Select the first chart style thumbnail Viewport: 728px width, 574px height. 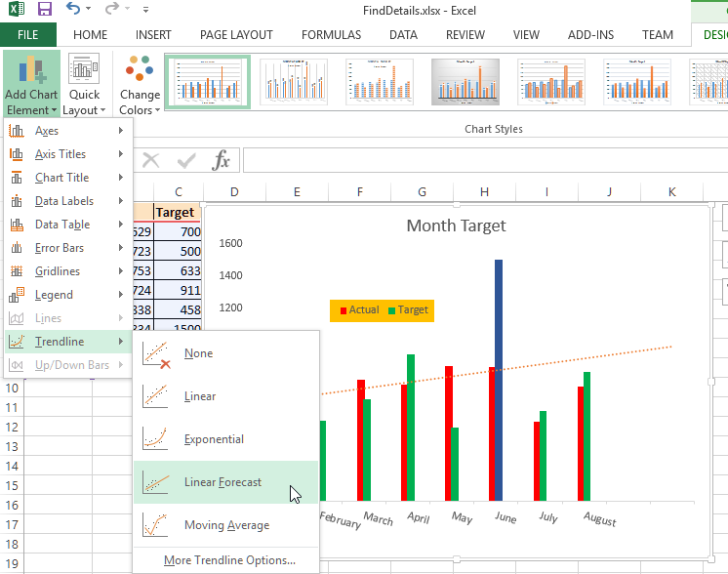coord(208,82)
